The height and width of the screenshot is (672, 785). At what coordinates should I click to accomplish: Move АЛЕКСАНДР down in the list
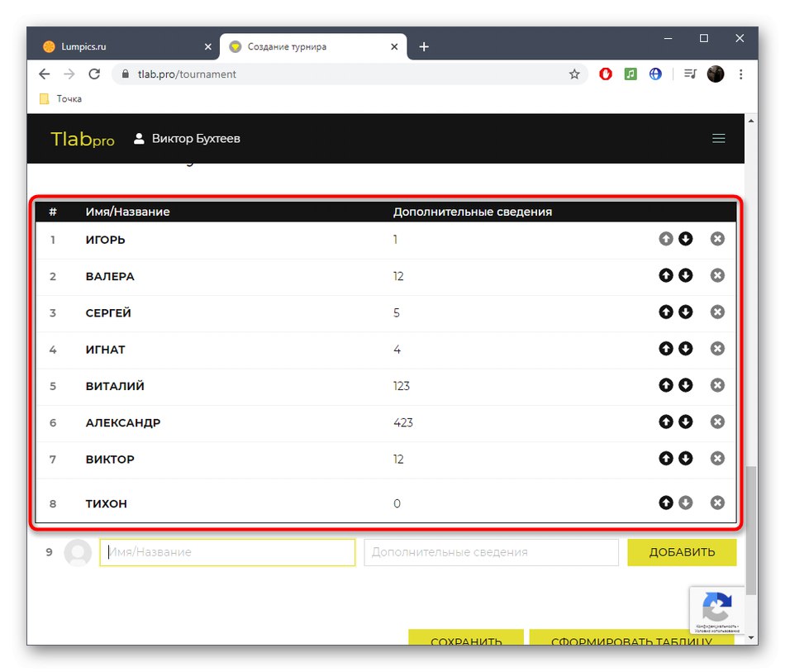coord(685,422)
